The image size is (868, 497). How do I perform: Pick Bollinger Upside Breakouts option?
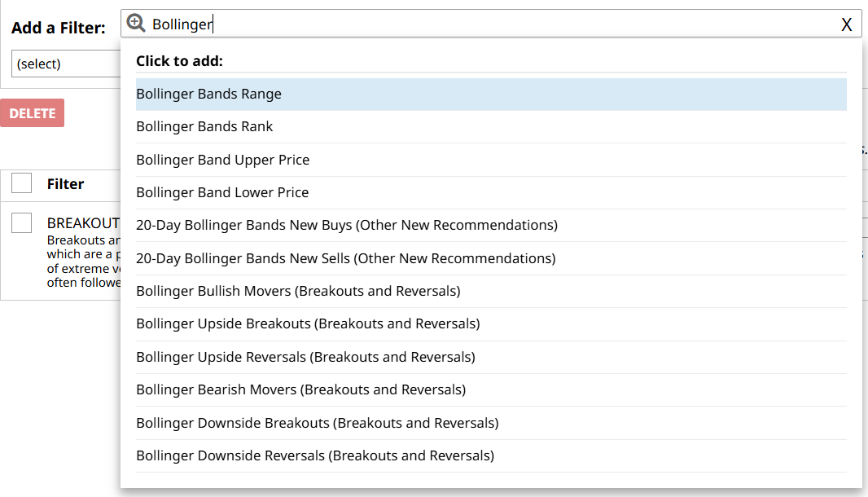(x=308, y=323)
